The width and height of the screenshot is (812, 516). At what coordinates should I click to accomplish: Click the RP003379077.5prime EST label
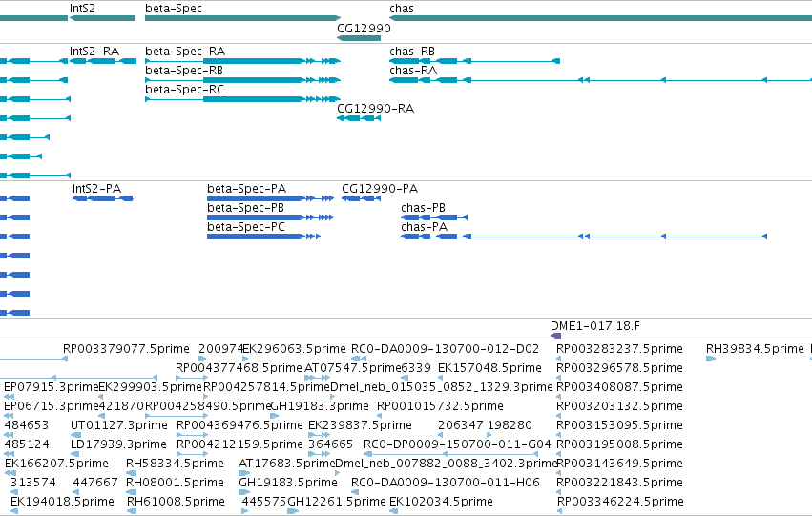point(126,349)
